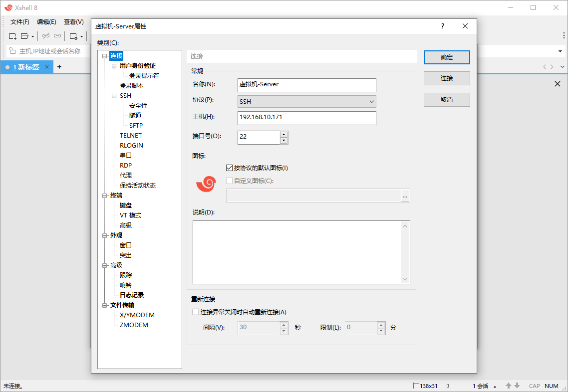Click the help question mark icon on the dialog
The height and width of the screenshot is (392, 568).
tap(442, 26)
